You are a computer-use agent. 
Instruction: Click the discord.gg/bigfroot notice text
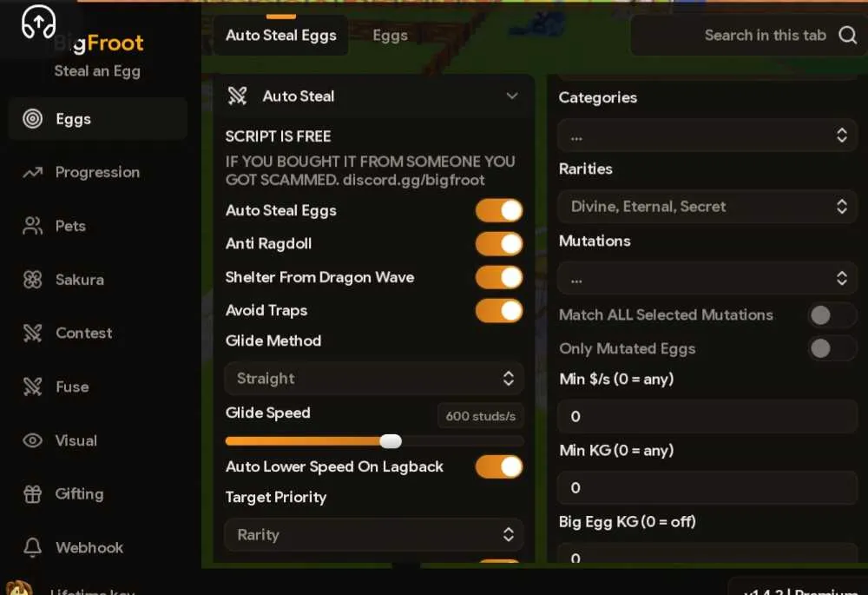pyautogui.click(x=413, y=180)
